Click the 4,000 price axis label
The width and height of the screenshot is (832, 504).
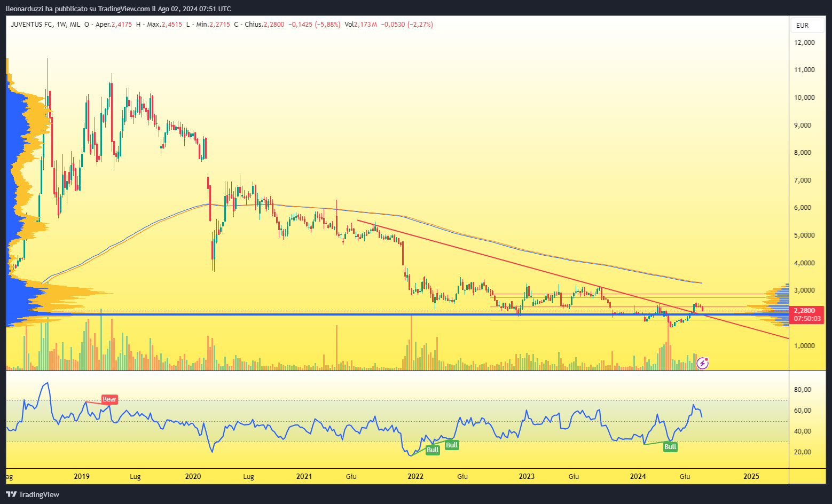tap(804, 263)
